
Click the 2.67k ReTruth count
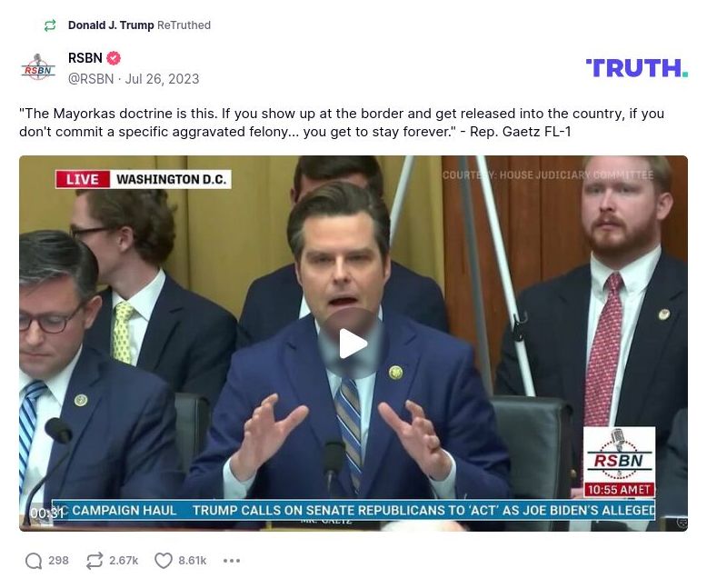[x=124, y=561]
